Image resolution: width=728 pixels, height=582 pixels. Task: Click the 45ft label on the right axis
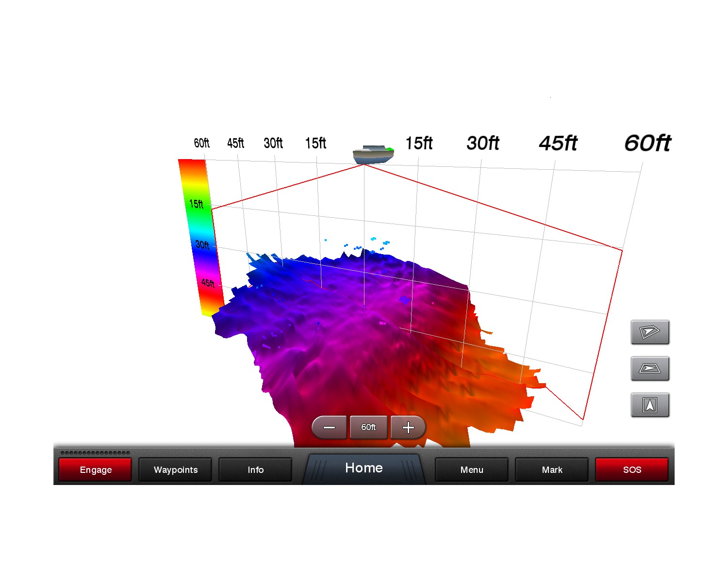click(558, 143)
